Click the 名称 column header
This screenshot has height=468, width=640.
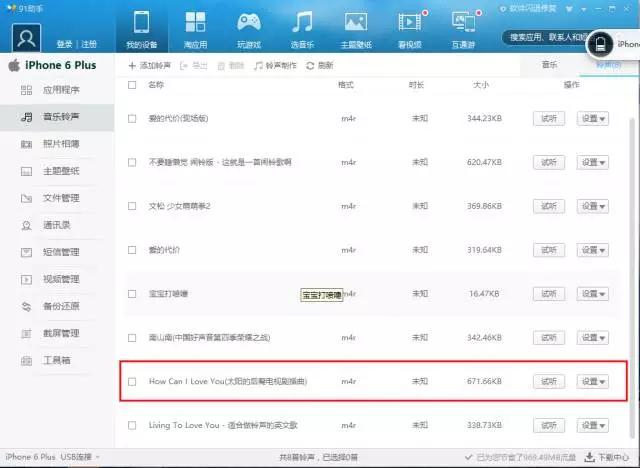click(156, 85)
